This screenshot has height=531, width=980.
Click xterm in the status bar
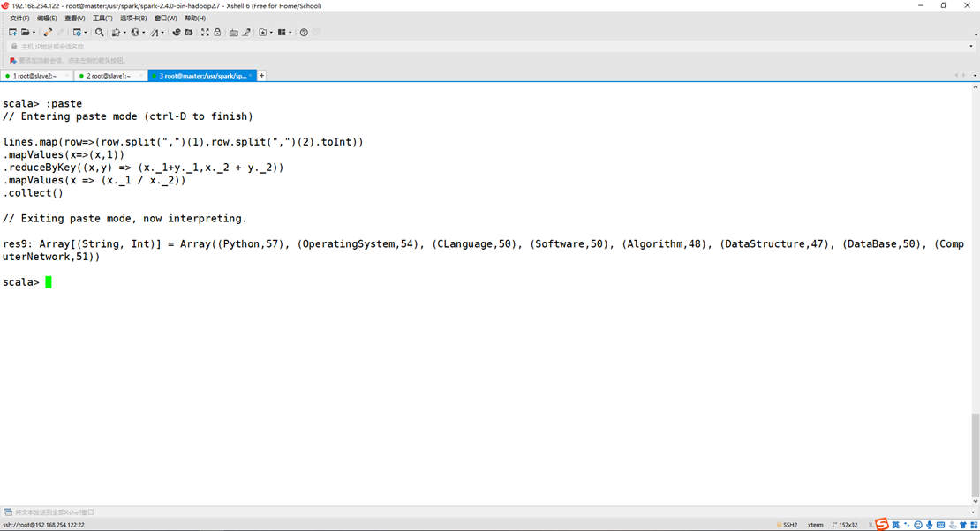(816, 525)
